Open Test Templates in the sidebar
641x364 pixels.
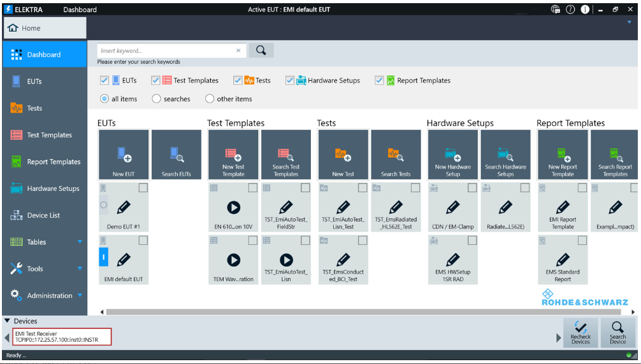(45, 135)
